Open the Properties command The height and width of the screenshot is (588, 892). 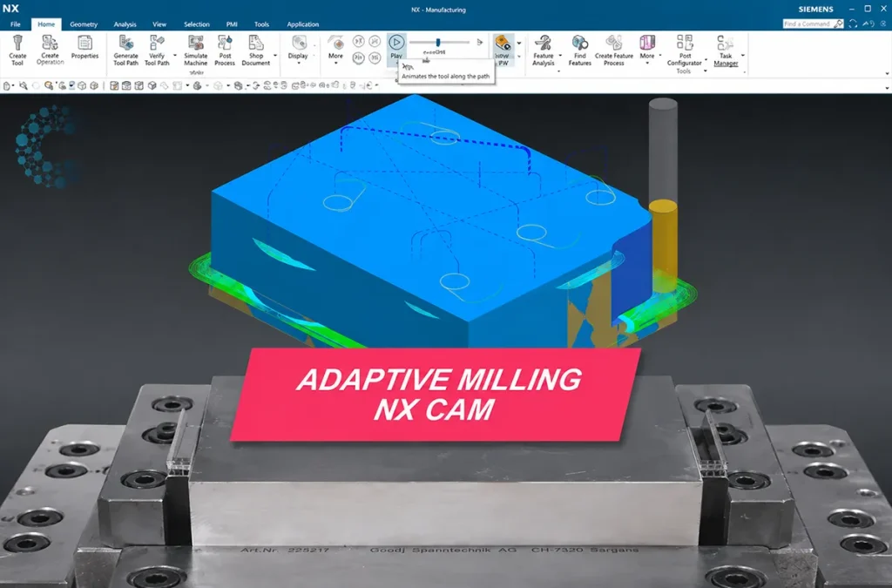[x=84, y=47]
